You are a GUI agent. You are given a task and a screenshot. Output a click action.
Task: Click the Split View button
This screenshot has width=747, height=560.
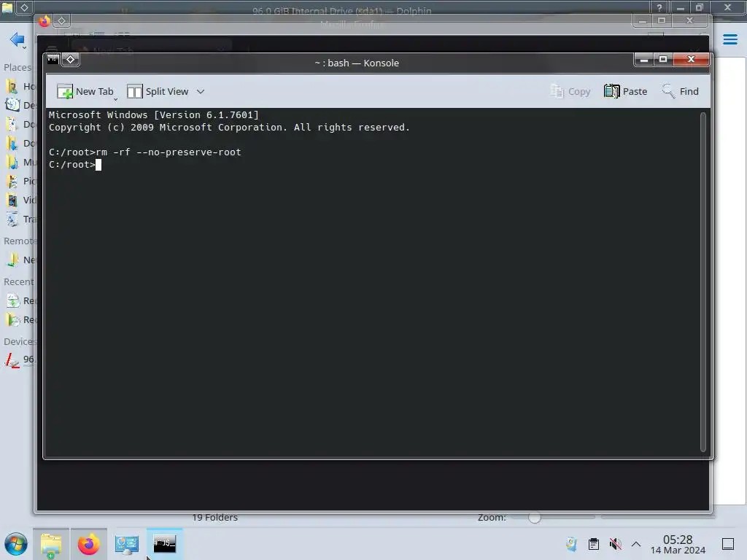click(158, 91)
